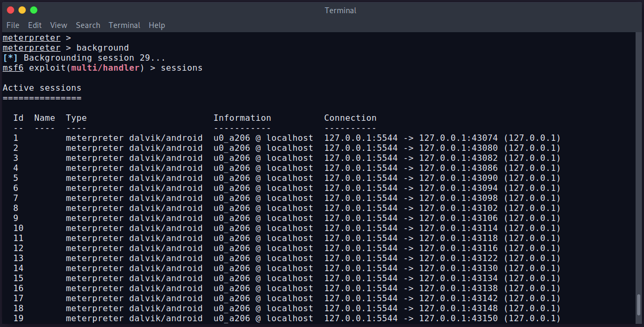Click the "127.0.0.1:43080" destination address
This screenshot has width=644, height=327.
[x=458, y=148]
